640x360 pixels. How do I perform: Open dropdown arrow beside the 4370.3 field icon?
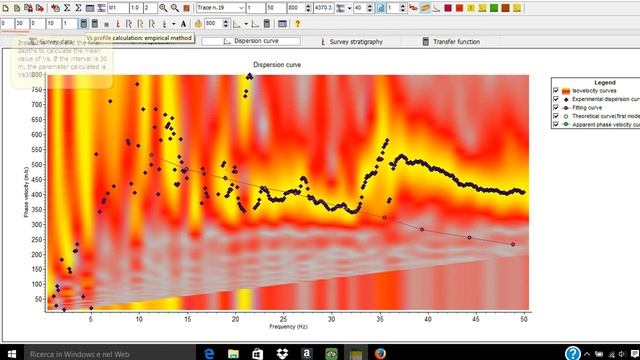click(x=349, y=8)
